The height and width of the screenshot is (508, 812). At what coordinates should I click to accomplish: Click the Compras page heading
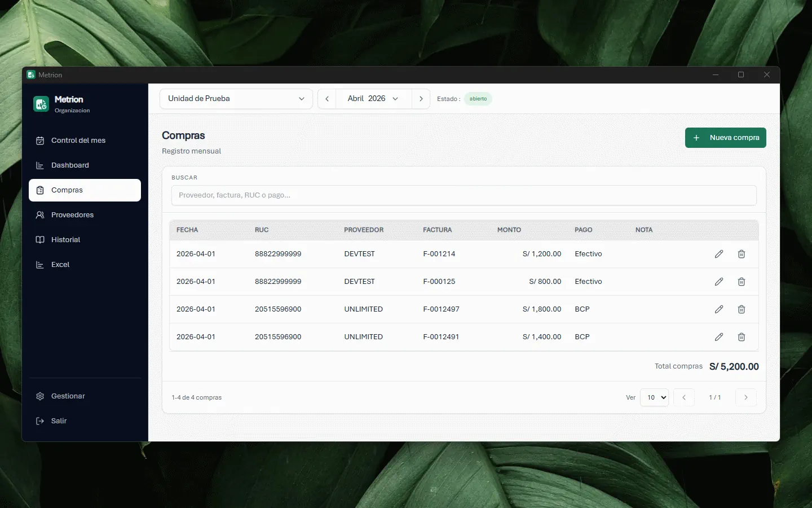coord(183,135)
